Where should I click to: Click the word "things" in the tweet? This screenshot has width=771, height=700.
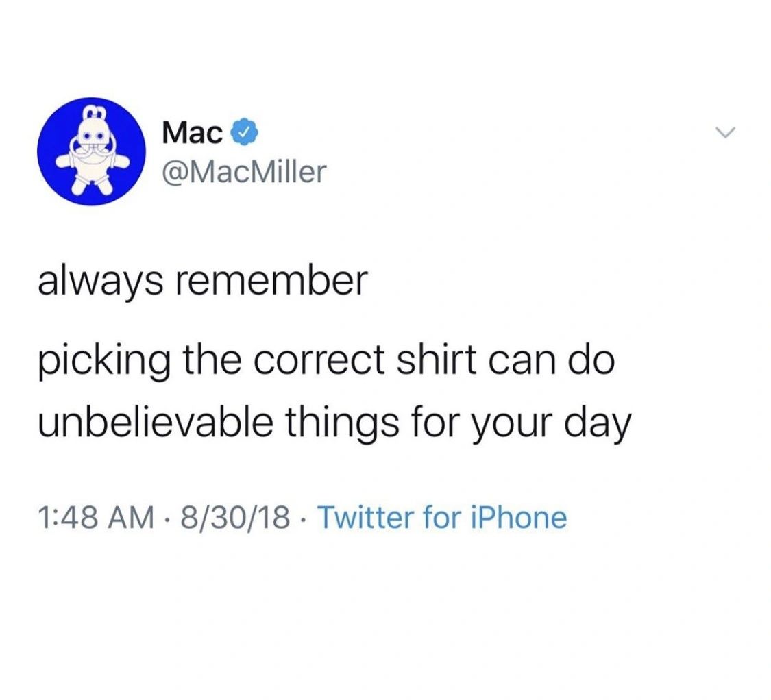pos(342,424)
